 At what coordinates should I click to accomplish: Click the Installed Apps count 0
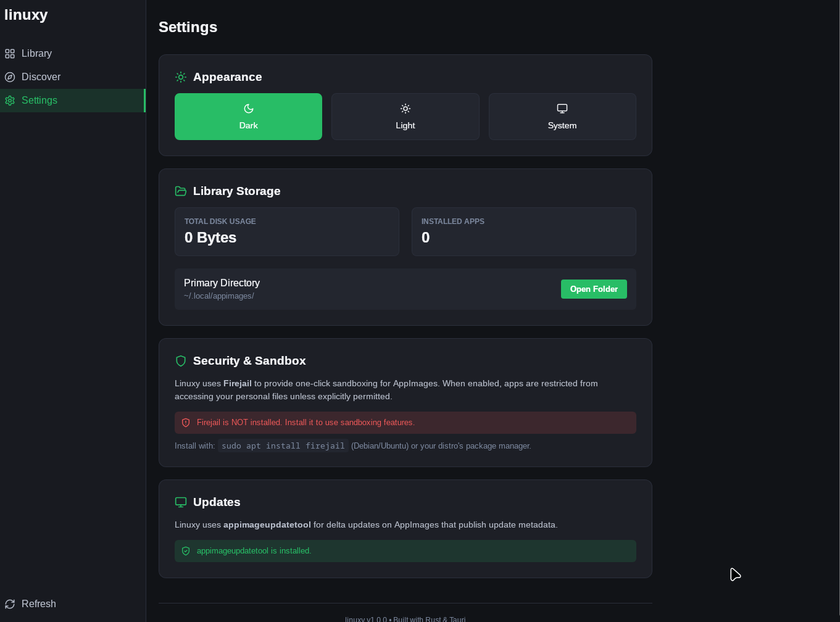[x=425, y=238]
